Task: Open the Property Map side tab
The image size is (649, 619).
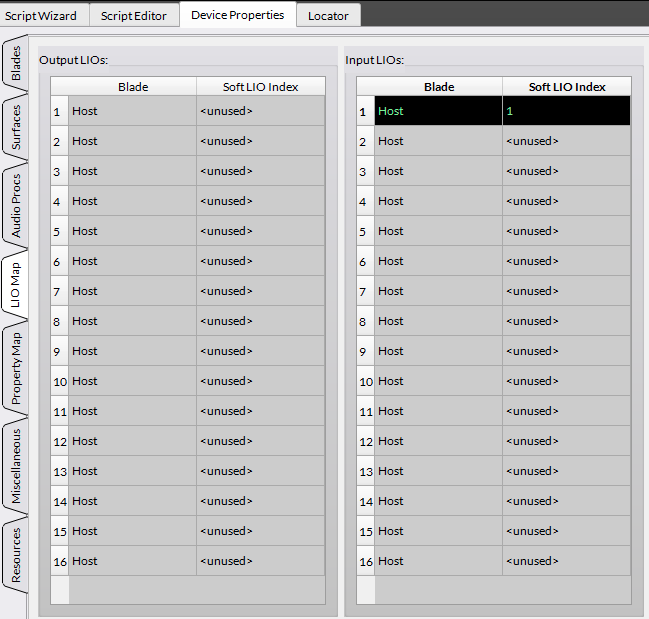Action: (x=15, y=368)
